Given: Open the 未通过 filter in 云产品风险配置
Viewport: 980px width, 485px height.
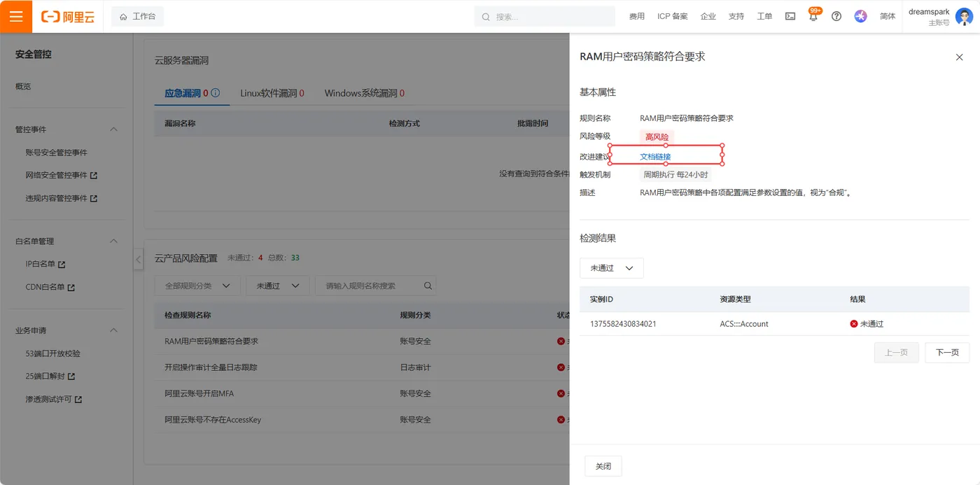Looking at the screenshot, I should [x=278, y=286].
